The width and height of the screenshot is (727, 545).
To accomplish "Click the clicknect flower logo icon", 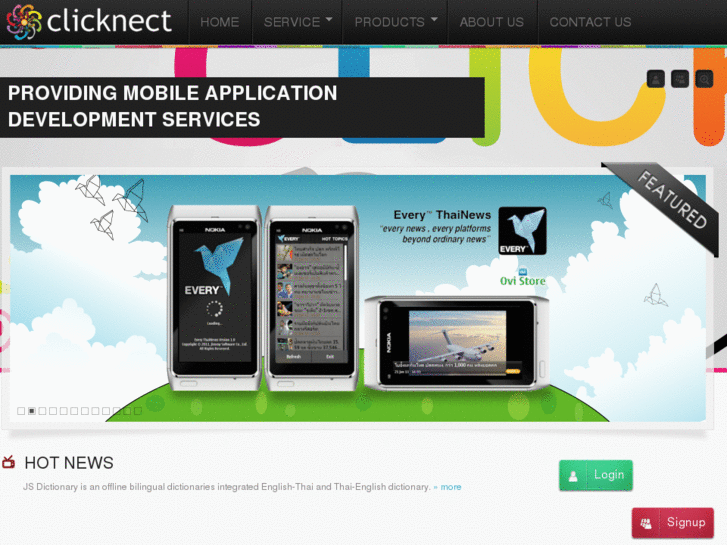I will [x=24, y=22].
